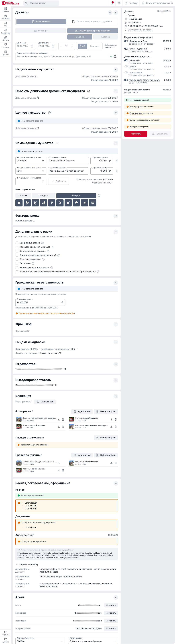The width and height of the screenshot is (175, 644).
Task: Open Ипотека from the left sidebar
Action: [6, 38]
